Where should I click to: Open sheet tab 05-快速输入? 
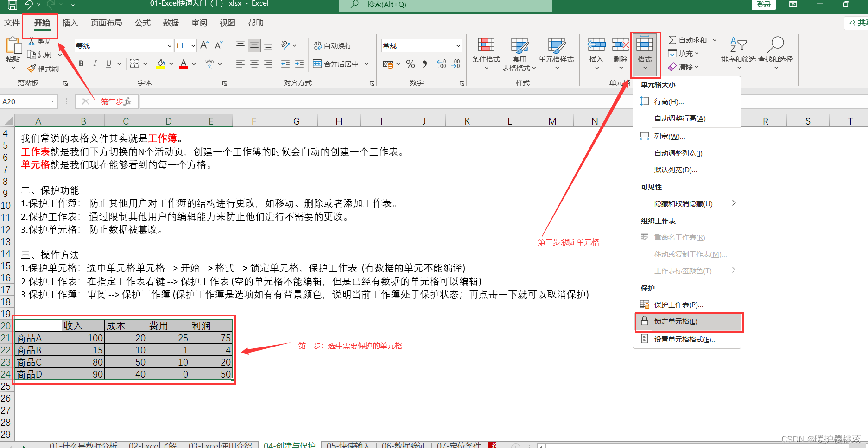point(348,445)
